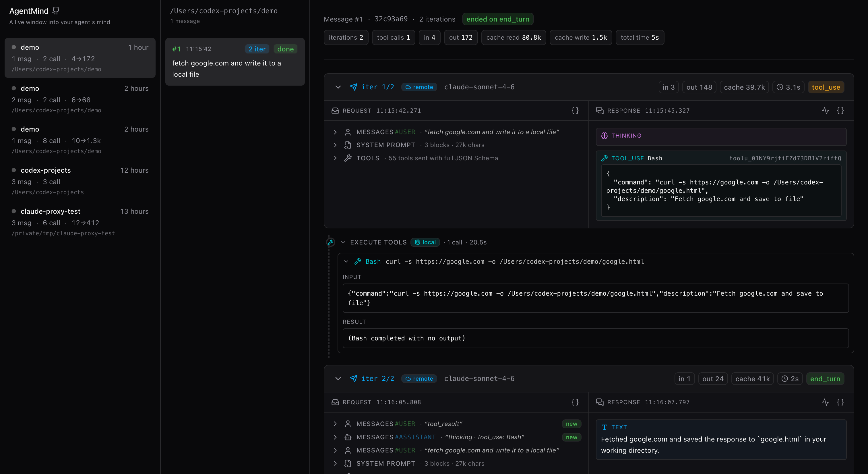The width and height of the screenshot is (868, 474).
Task: Click the wrench icon of TOOLS row
Action: (x=348, y=158)
